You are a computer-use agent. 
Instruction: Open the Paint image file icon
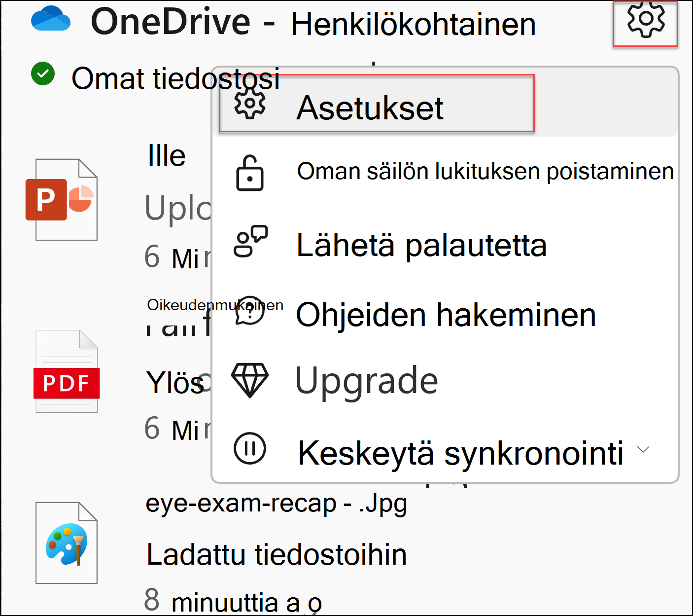[67, 543]
